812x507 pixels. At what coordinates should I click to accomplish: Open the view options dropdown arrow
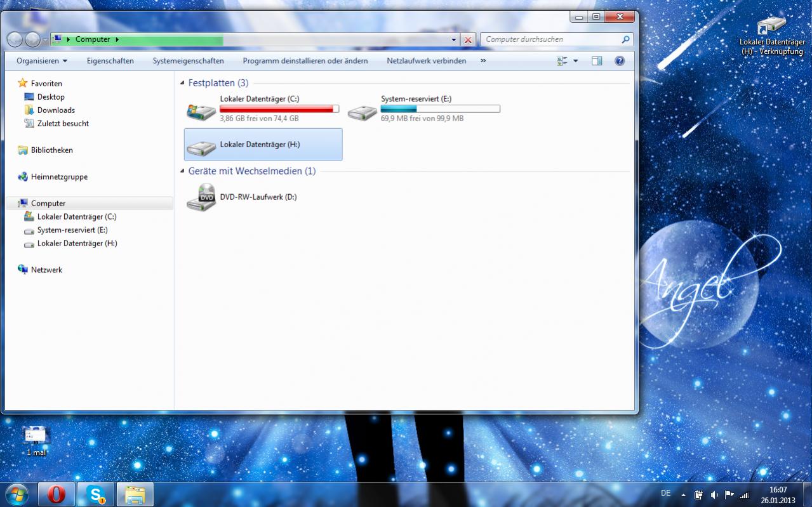[x=576, y=61]
